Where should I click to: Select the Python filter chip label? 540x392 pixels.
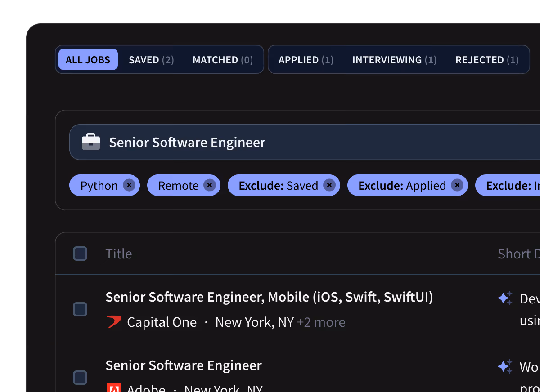(x=99, y=186)
